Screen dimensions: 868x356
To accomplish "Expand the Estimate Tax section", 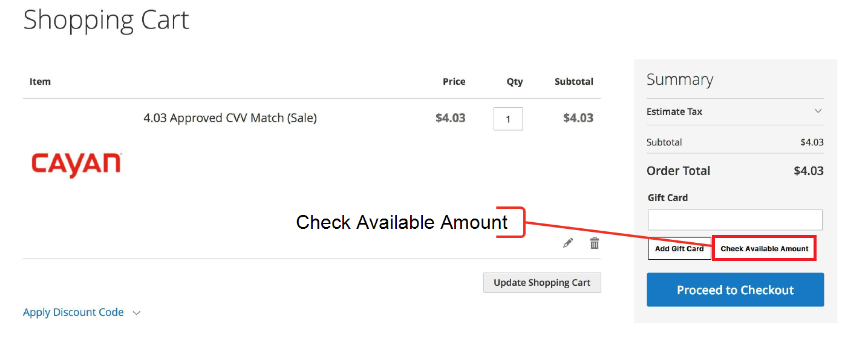I will click(x=674, y=111).
